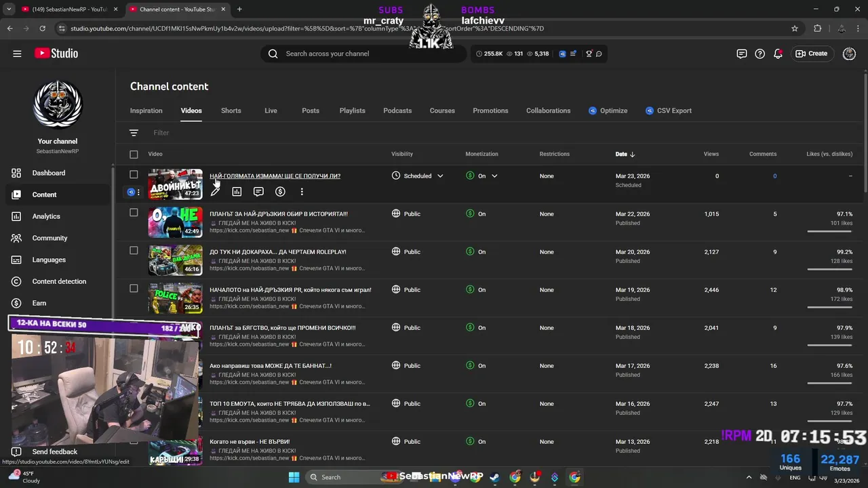868x488 pixels.
Task: Toggle the select-all videos checkbox
Action: coord(134,155)
